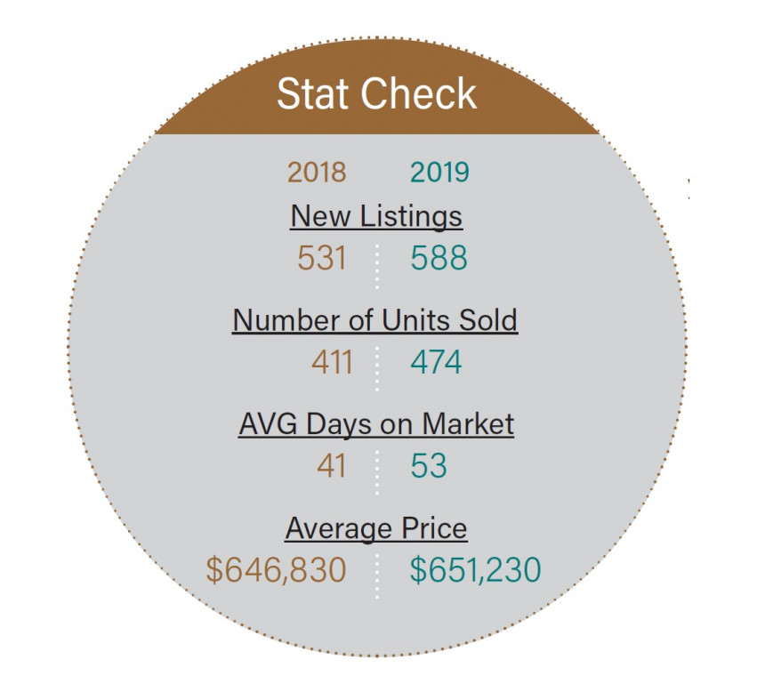757x700 pixels.
Task: Select the 2019 year label
Action: [x=439, y=173]
